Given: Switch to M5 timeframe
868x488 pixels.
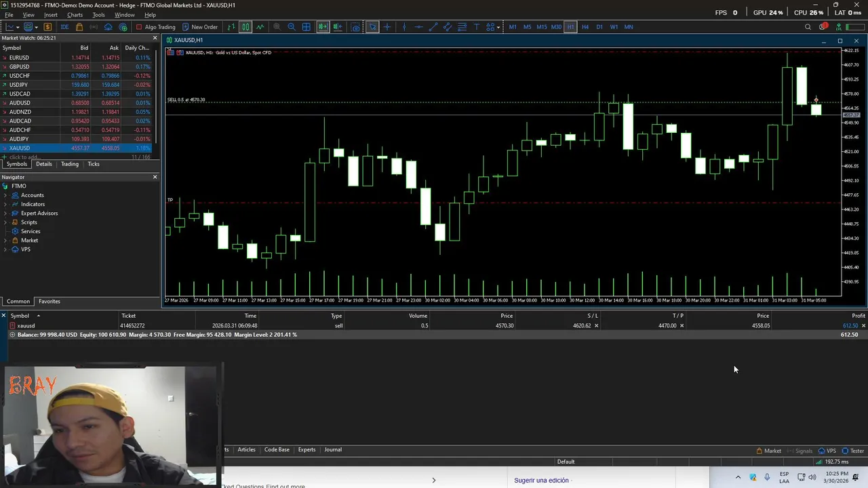Looking at the screenshot, I should tap(527, 27).
